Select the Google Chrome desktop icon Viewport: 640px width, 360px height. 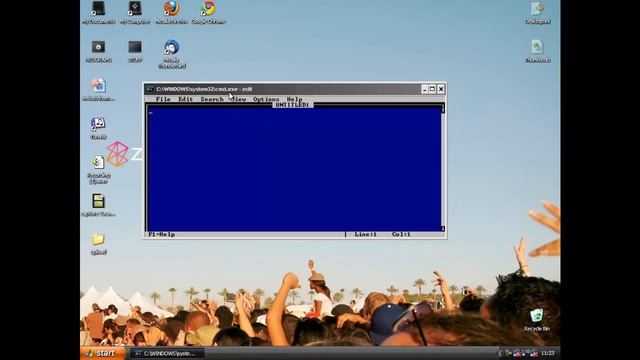(x=208, y=13)
